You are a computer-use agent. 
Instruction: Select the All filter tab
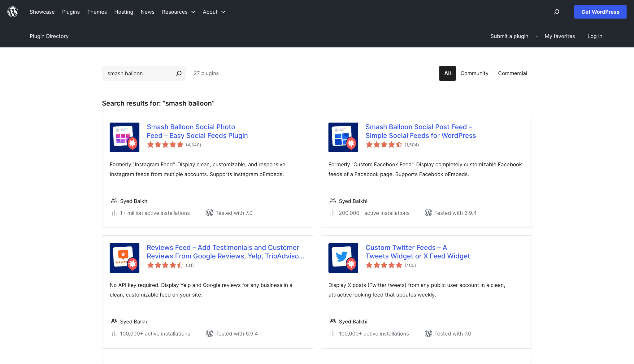[x=447, y=73]
